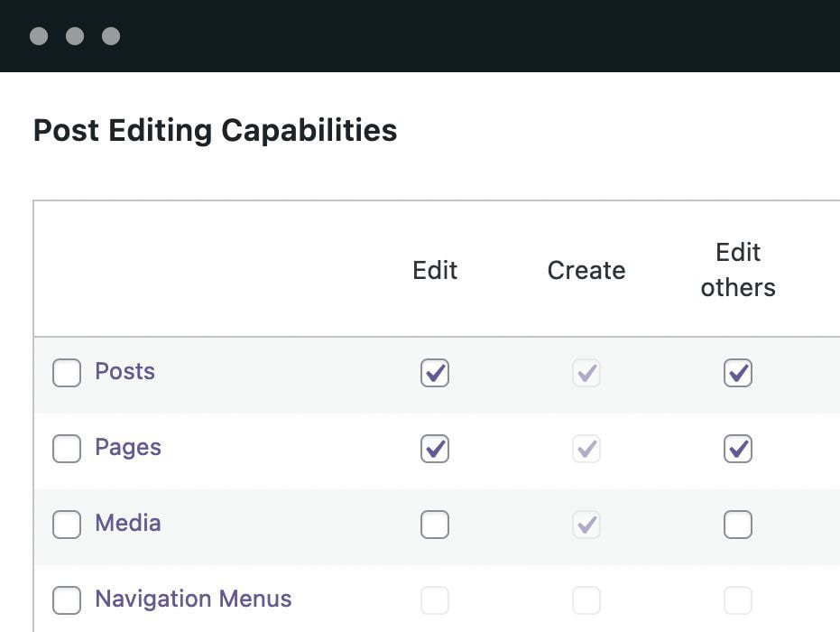
Task: Click the Pages post type link
Action: tap(128, 447)
